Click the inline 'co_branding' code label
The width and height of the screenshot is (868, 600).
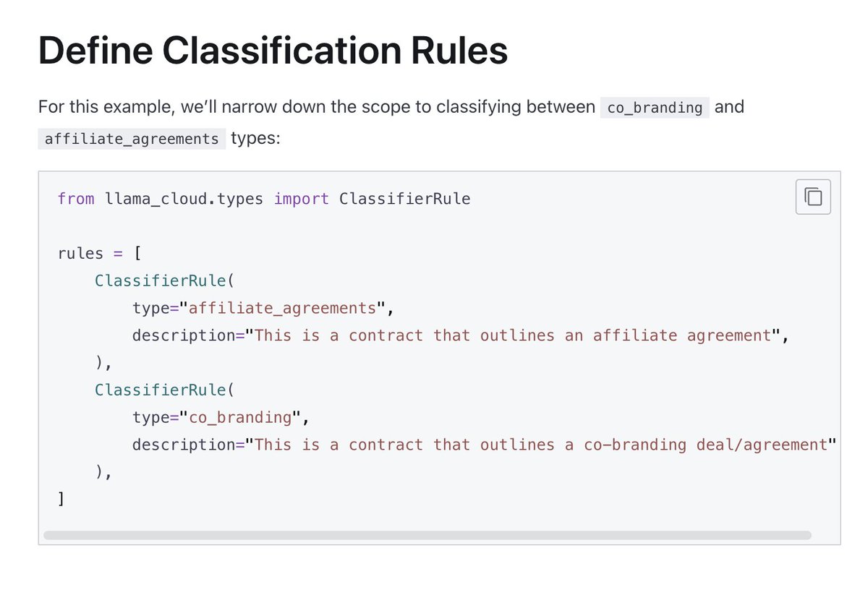[x=655, y=108]
